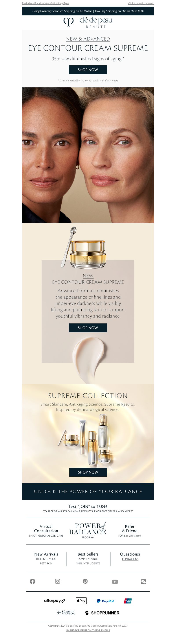This screenshot has width=176, height=644.
Task: Click Shop Now under Eye Contour Cream headline
Action: pyautogui.click(x=88, y=70)
